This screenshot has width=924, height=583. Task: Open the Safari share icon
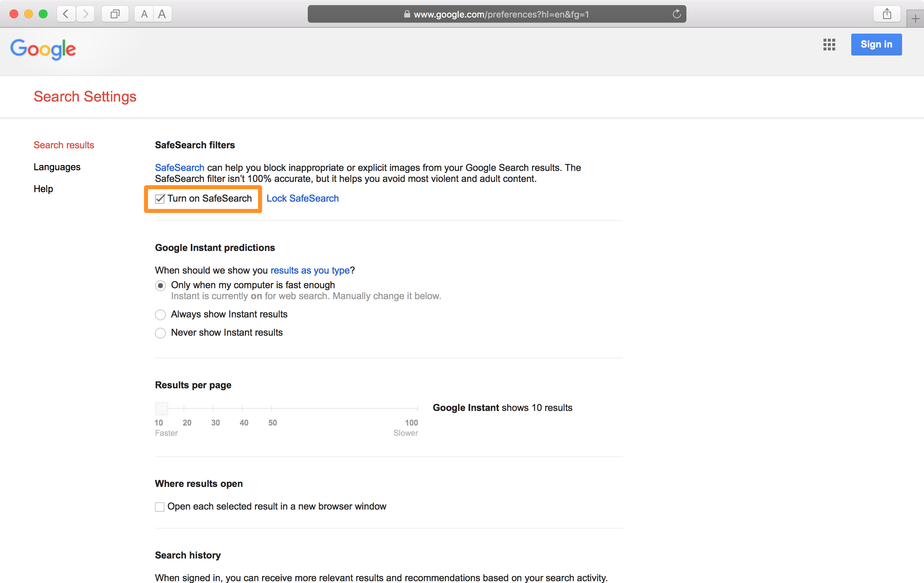887,14
